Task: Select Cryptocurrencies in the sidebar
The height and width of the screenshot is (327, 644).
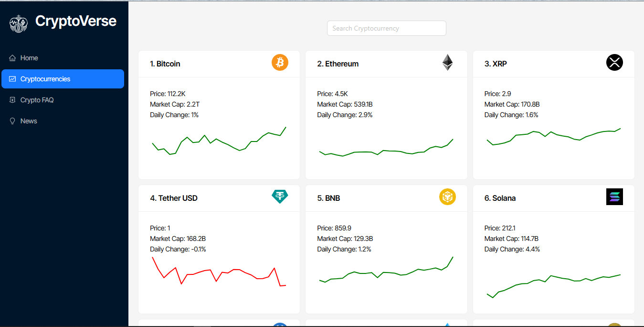Action: pyautogui.click(x=45, y=79)
